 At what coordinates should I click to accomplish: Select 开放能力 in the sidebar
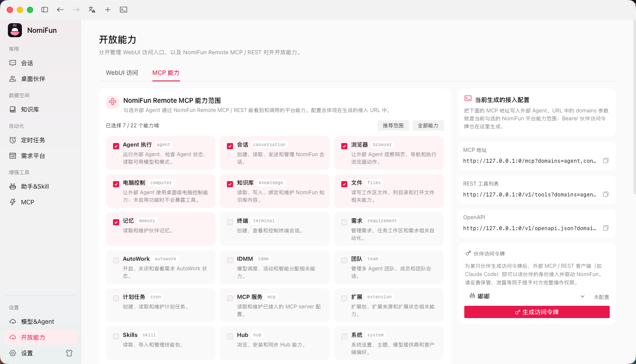click(x=40, y=337)
